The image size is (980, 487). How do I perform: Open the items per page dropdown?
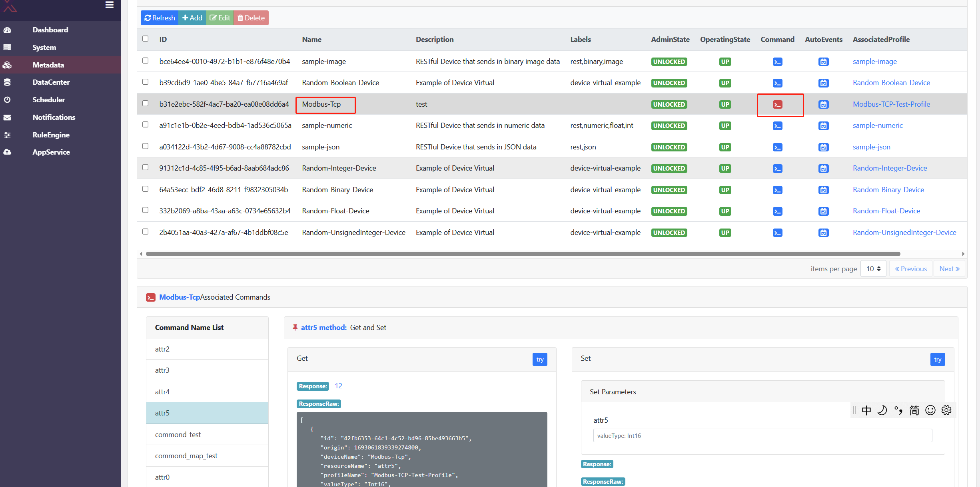coord(873,268)
